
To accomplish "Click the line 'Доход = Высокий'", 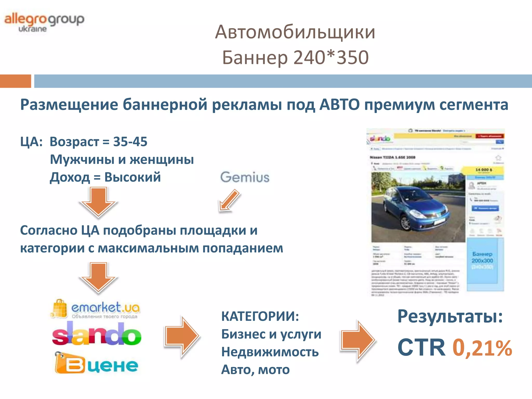I will coord(105,177).
